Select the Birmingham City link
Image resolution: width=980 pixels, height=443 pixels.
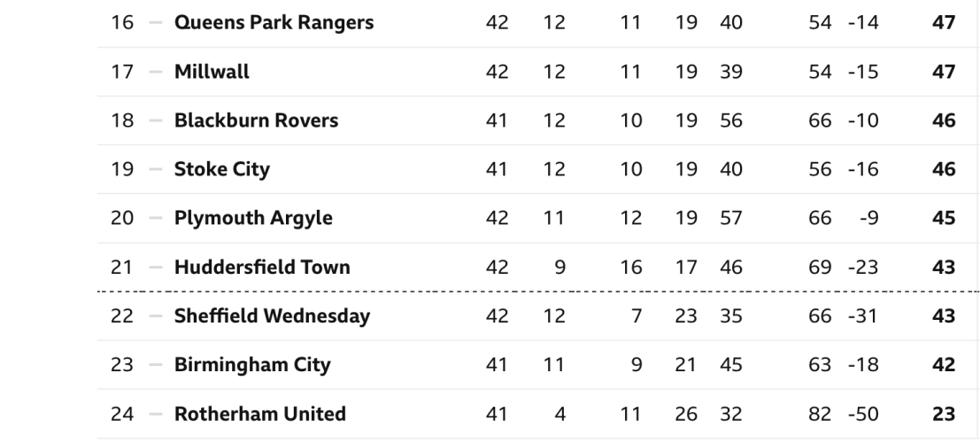(252, 364)
